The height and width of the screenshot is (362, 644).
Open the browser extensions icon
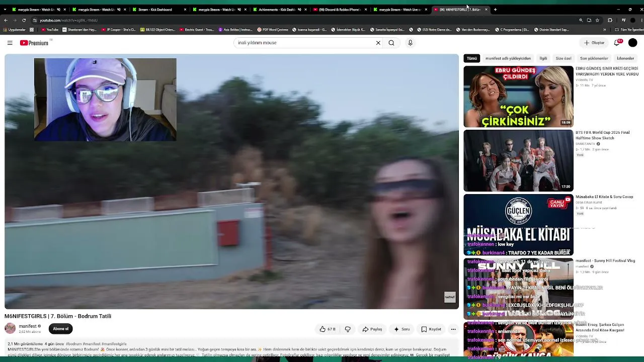click(x=610, y=20)
